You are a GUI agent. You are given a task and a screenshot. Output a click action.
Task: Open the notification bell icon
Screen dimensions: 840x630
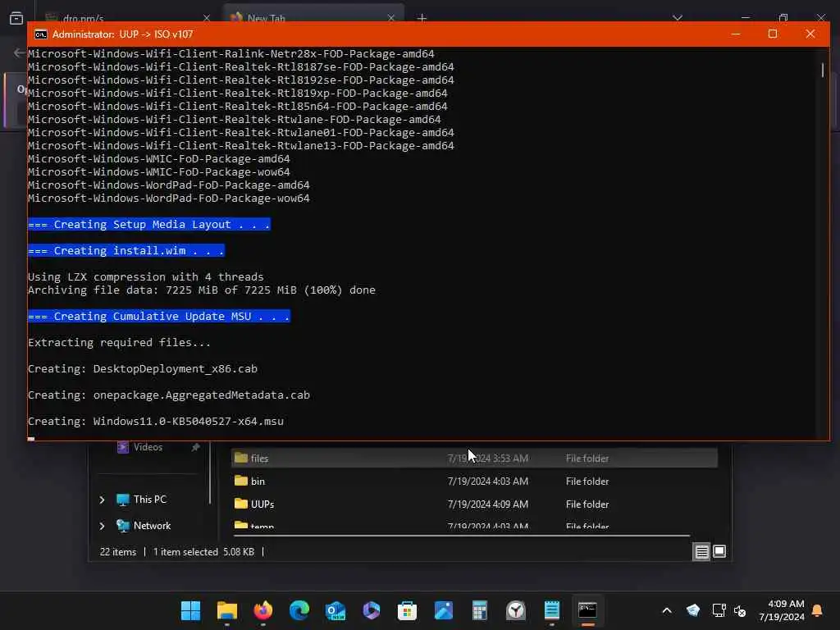(x=817, y=610)
